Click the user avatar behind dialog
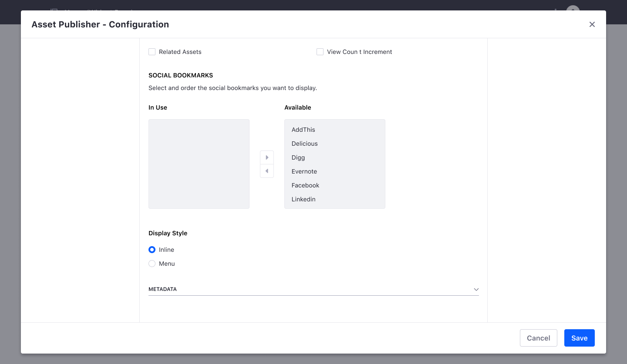Image resolution: width=627 pixels, height=364 pixels. pos(573,8)
